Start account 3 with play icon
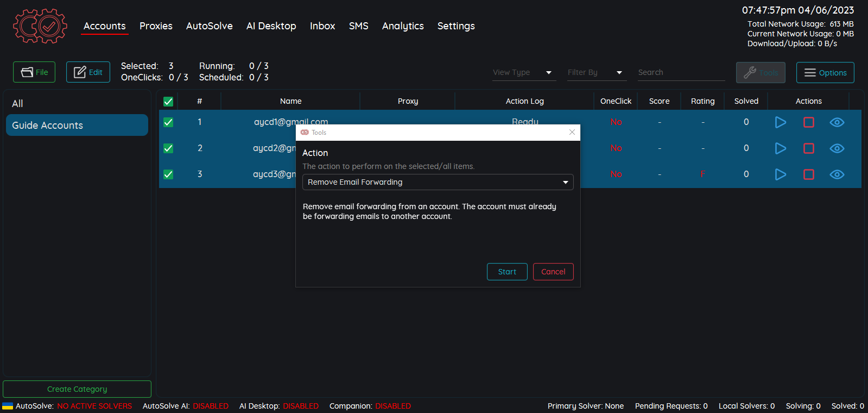 [x=781, y=174]
